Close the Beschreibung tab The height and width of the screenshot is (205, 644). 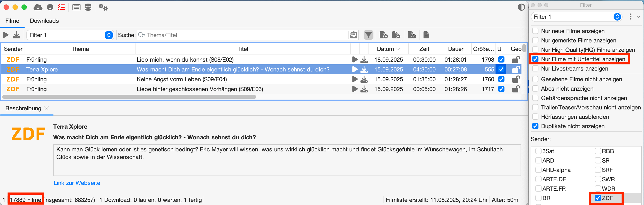[x=47, y=108]
